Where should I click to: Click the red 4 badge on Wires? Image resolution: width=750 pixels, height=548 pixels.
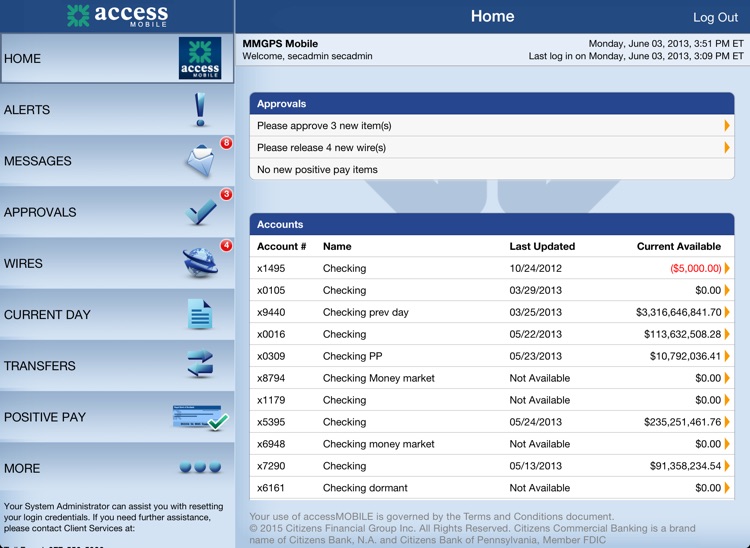[x=226, y=245]
